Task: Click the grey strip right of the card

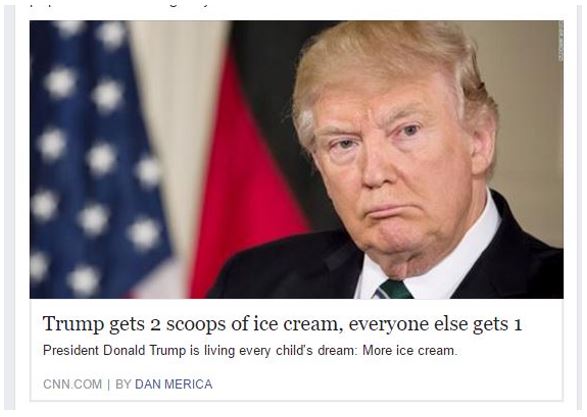Action: point(580,208)
